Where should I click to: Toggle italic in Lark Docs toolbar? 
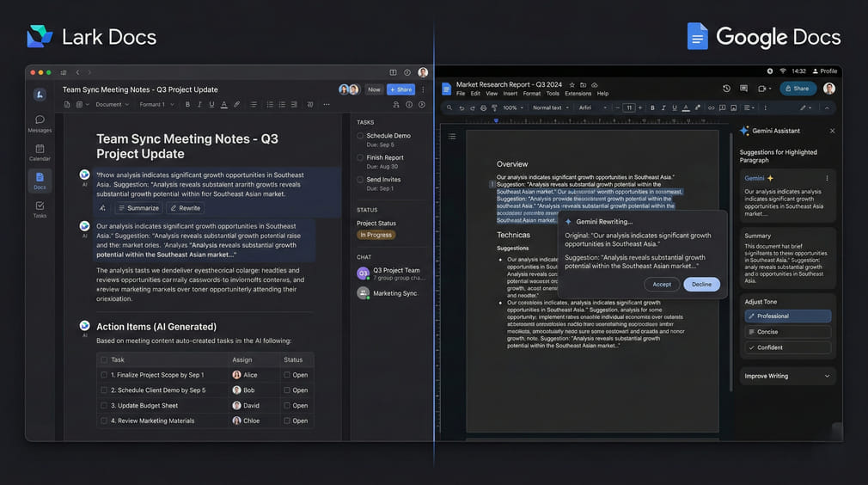199,104
